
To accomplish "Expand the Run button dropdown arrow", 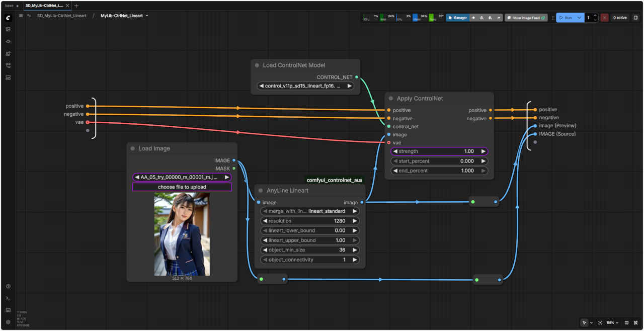I will [579, 18].
